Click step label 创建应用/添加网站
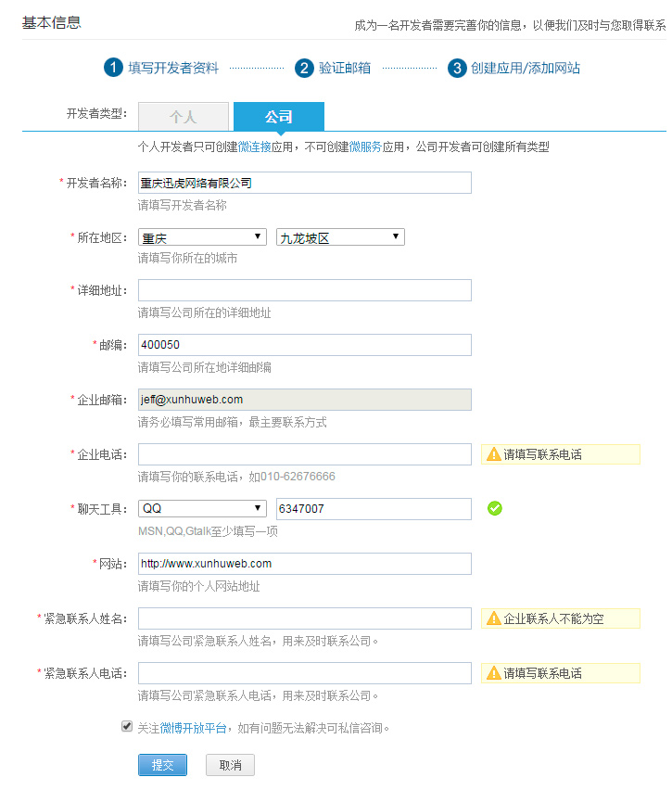Screen dimensions: 672x790 [526, 68]
